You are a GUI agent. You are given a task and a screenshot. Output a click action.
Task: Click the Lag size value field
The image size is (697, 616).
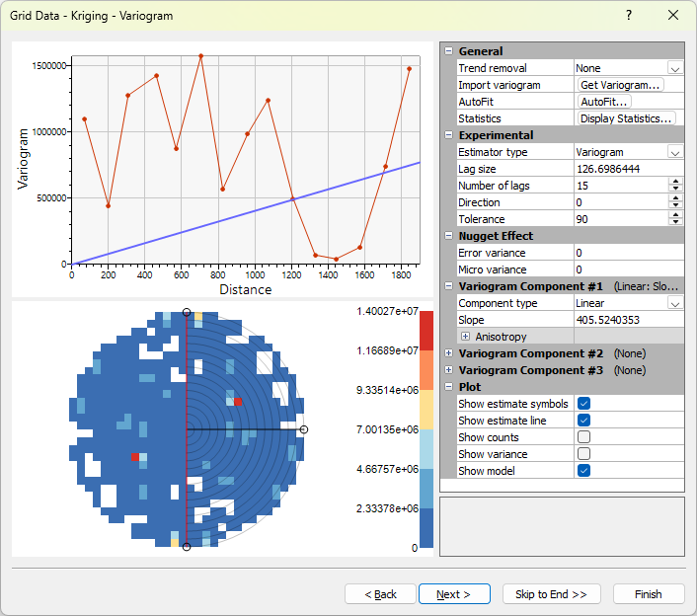point(629,169)
